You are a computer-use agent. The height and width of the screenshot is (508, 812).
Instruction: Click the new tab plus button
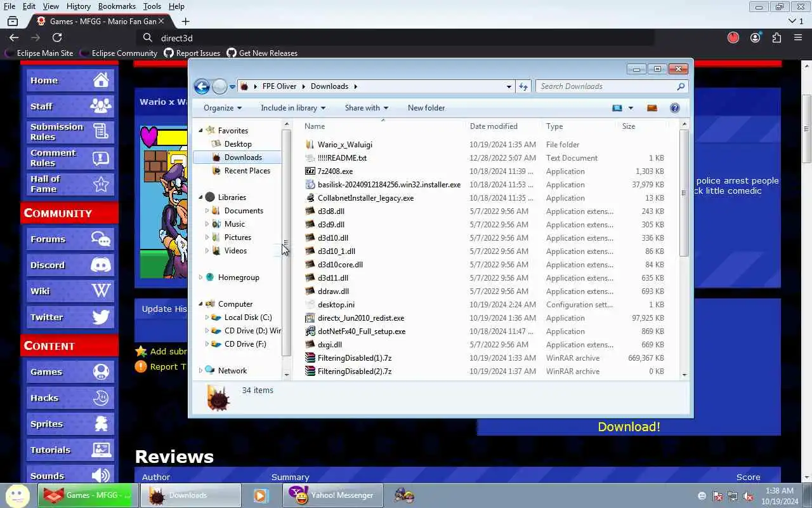click(x=185, y=21)
